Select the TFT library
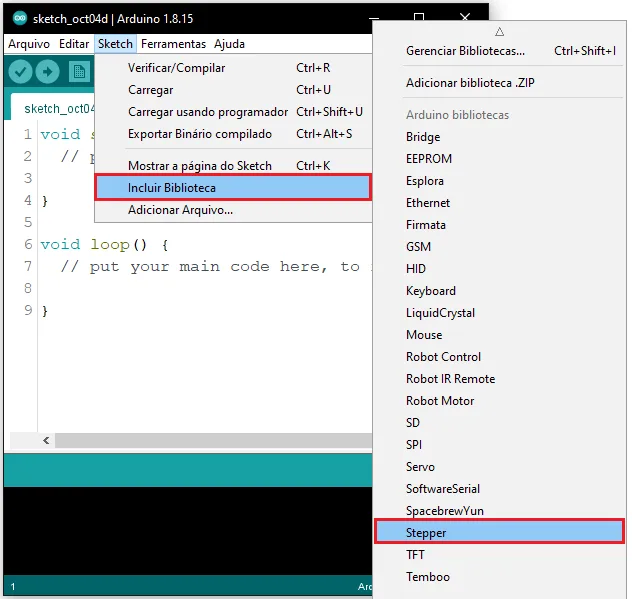This screenshot has width=632, height=599. 500,555
